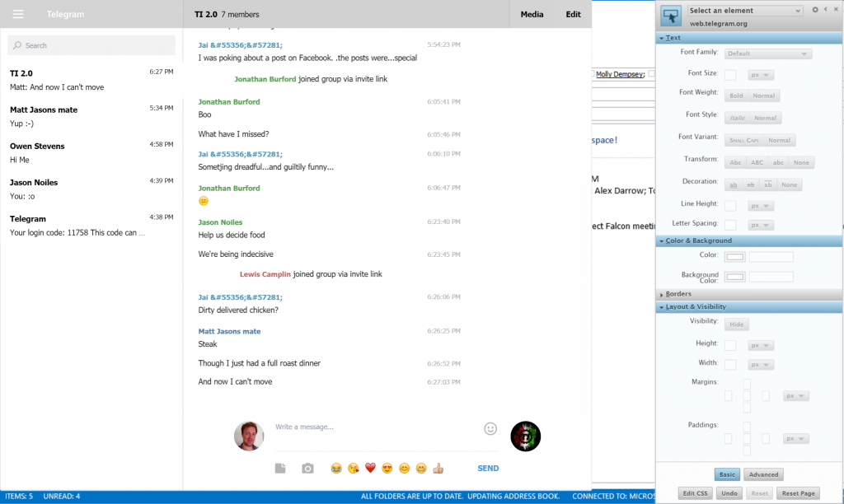Click Edit in the chat header
This screenshot has height=504, width=844.
[x=573, y=15]
